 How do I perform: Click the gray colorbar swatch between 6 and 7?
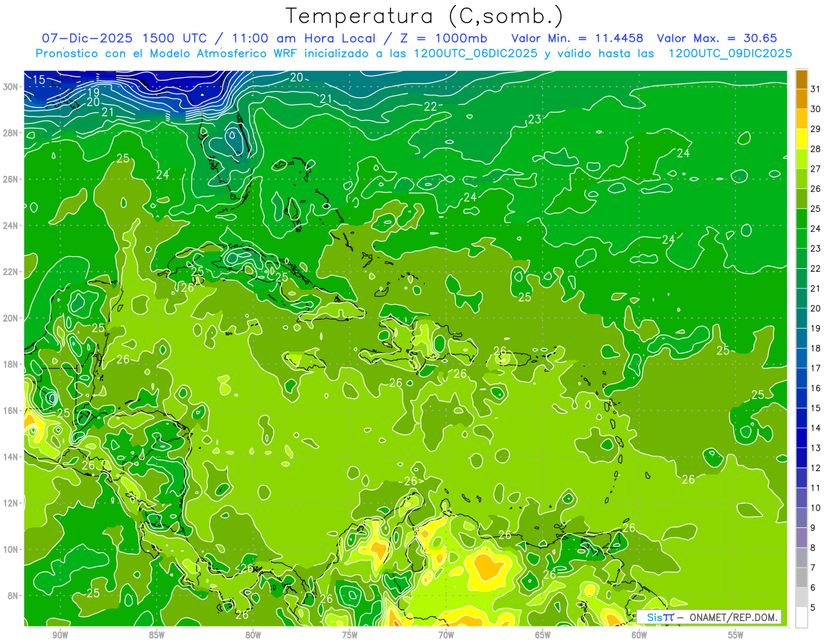[801, 577]
